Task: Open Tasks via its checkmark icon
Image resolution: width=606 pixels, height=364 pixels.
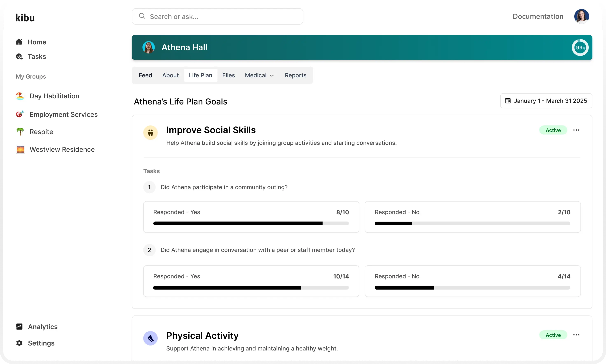Action: point(19,57)
